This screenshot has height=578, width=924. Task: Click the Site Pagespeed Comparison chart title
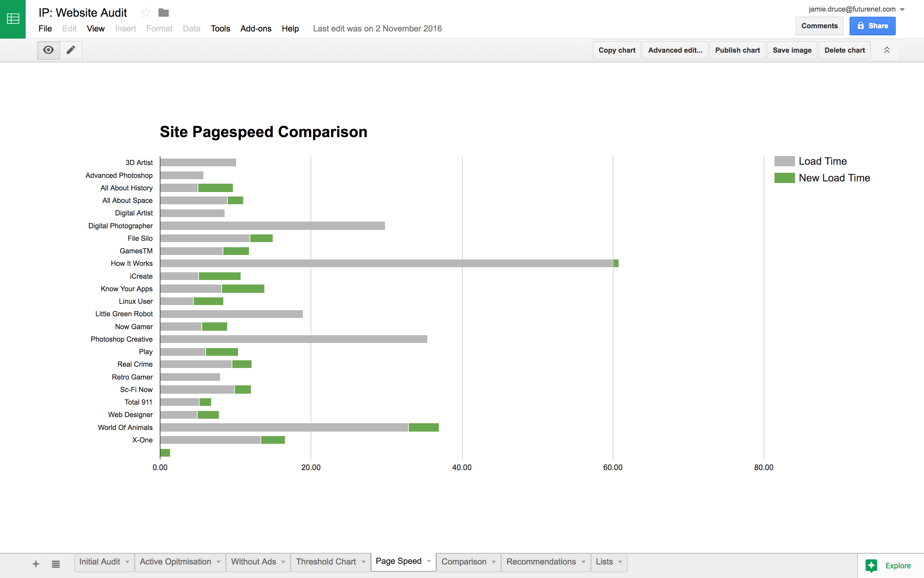point(263,132)
